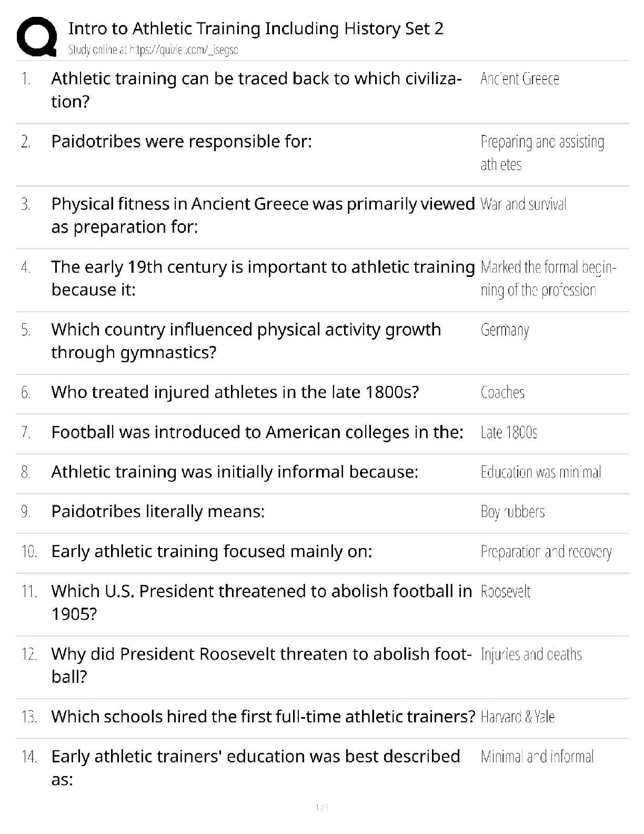
Task: Click the answer 'Boy rubbers'
Action: tap(512, 512)
